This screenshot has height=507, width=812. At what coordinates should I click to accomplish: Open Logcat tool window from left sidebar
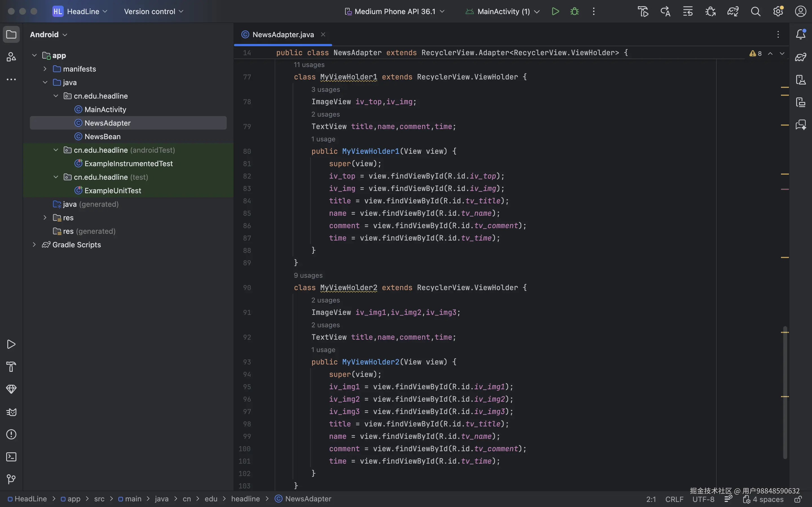click(11, 412)
